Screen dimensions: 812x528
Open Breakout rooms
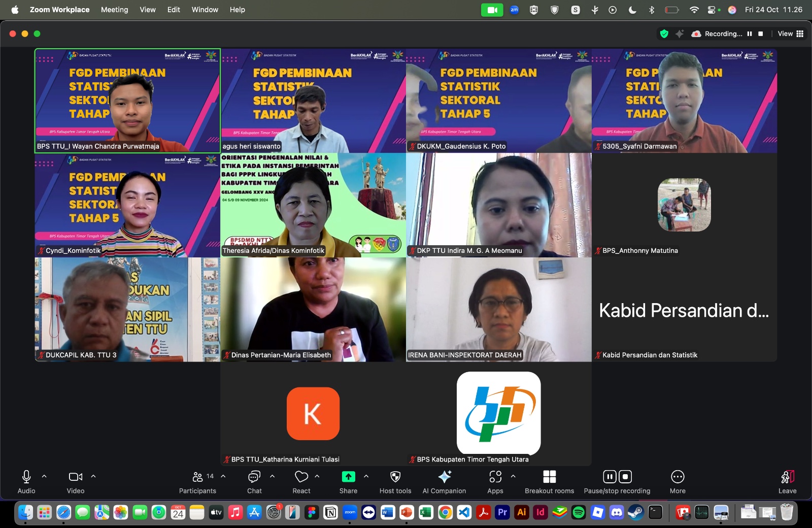549,482
